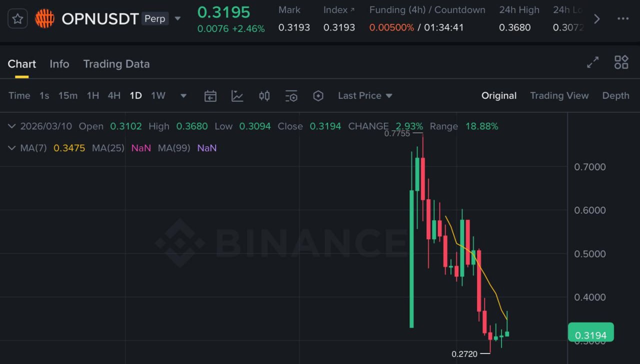
Task: Add OPNUSDT to favorites with star icon
Action: pos(17,19)
